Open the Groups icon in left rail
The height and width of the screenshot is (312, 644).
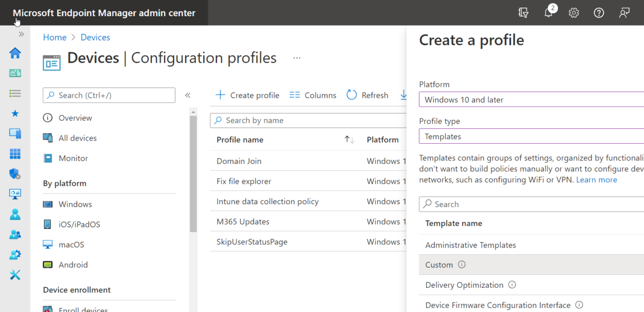(x=15, y=235)
